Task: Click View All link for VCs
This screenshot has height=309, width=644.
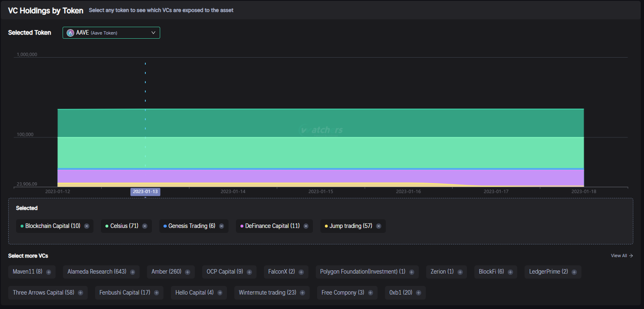Action: [x=621, y=256]
